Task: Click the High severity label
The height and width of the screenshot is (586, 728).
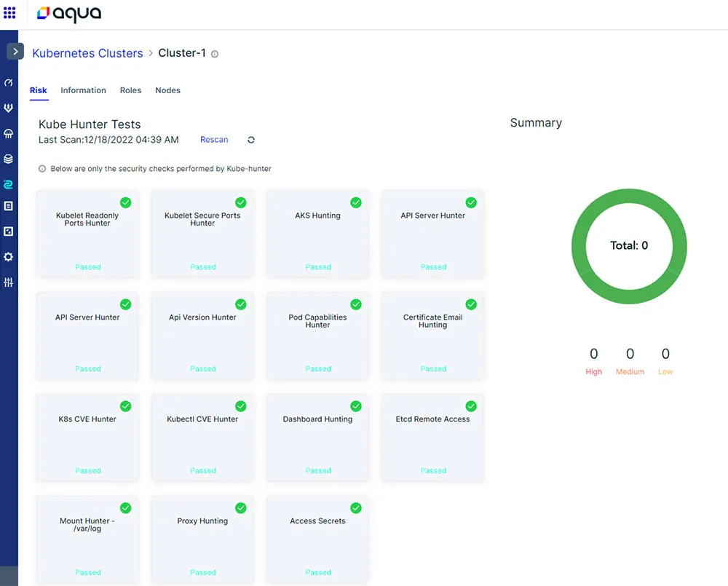Action: click(594, 371)
